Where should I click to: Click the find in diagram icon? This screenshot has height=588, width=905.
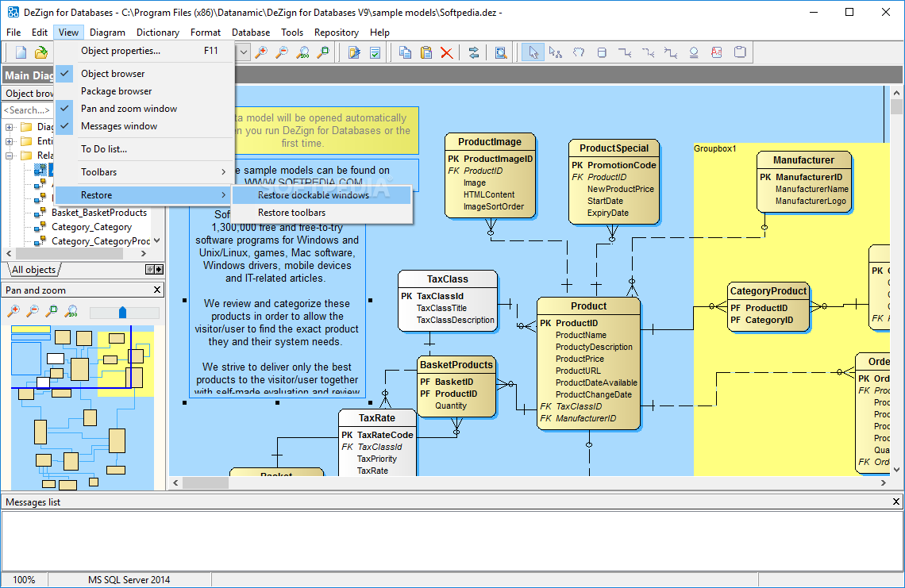[x=501, y=52]
